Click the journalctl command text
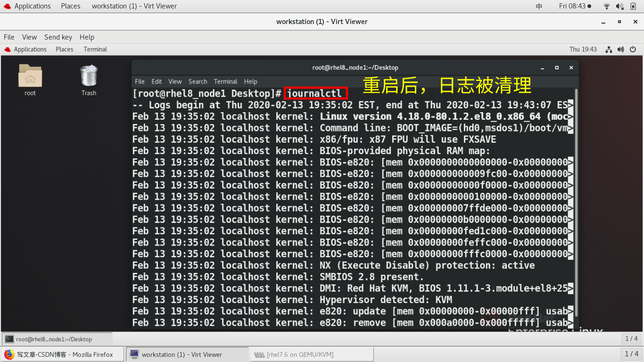Viewport: 644px width, 362px height. 314,93
